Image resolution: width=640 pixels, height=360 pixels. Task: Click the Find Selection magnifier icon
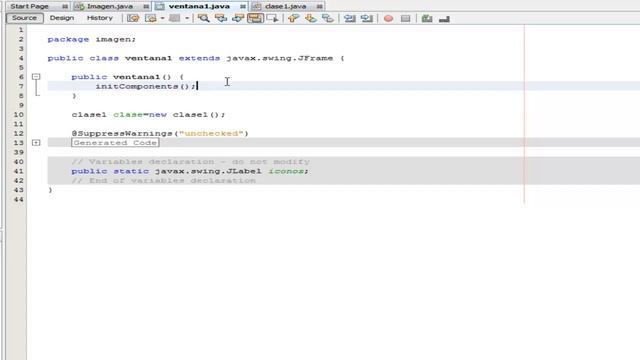pos(203,18)
